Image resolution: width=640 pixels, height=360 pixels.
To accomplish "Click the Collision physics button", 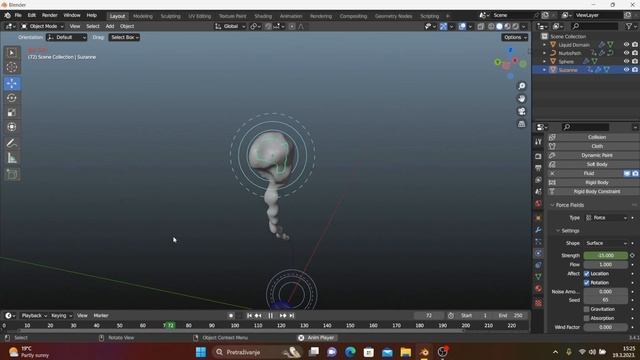I will click(x=594, y=137).
